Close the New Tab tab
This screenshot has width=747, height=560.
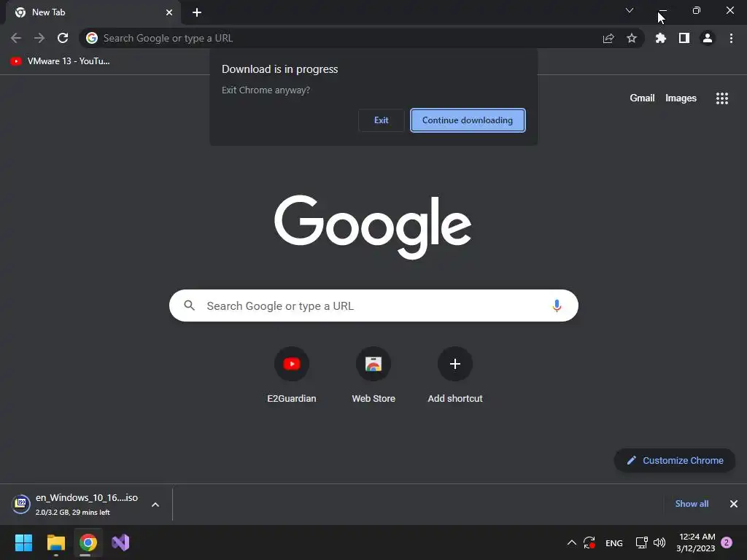click(169, 12)
